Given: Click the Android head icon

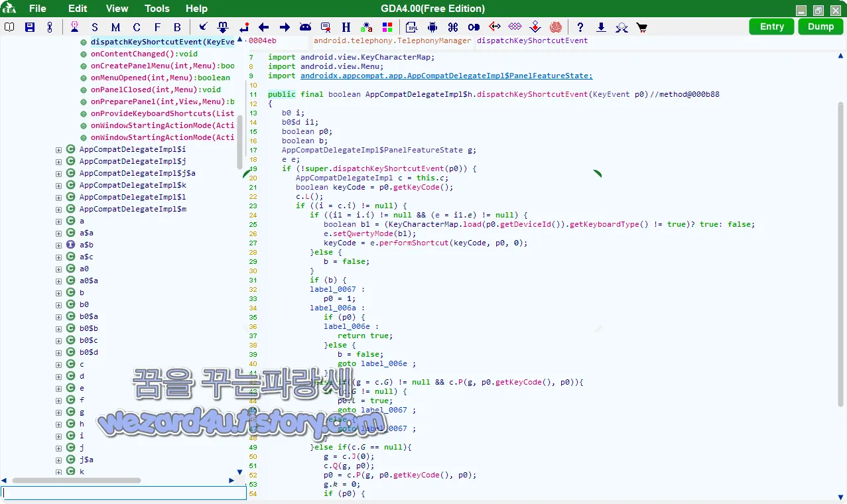Looking at the screenshot, I should coord(305,27).
